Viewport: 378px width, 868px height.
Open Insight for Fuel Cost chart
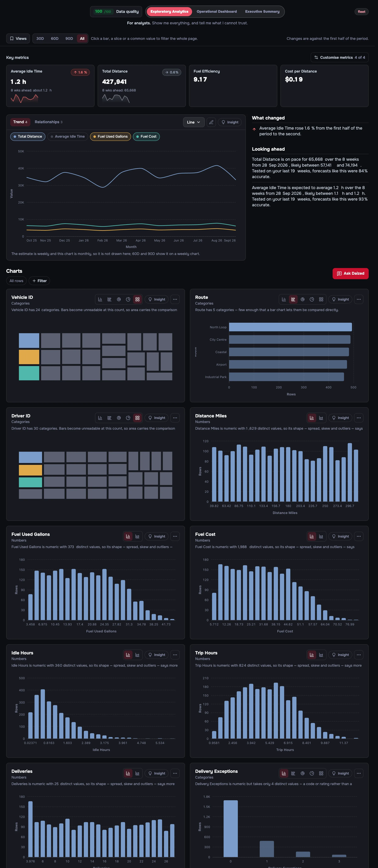340,536
